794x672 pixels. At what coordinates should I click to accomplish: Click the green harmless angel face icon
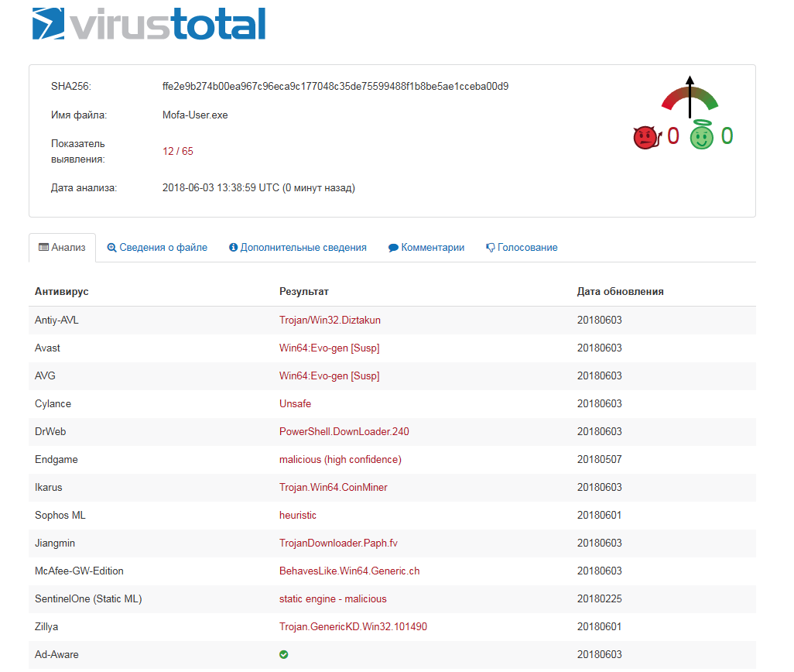click(701, 135)
